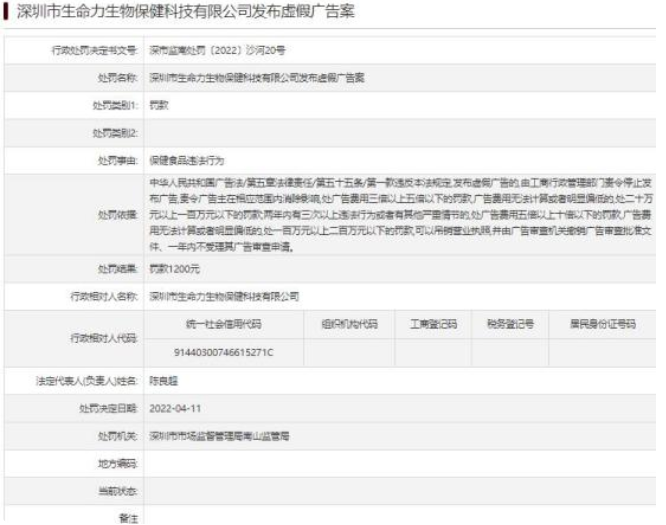Click document number 深市监南处罚〔2022〕沙河20号
Viewport: 666px width, 525px height.
(x=217, y=51)
